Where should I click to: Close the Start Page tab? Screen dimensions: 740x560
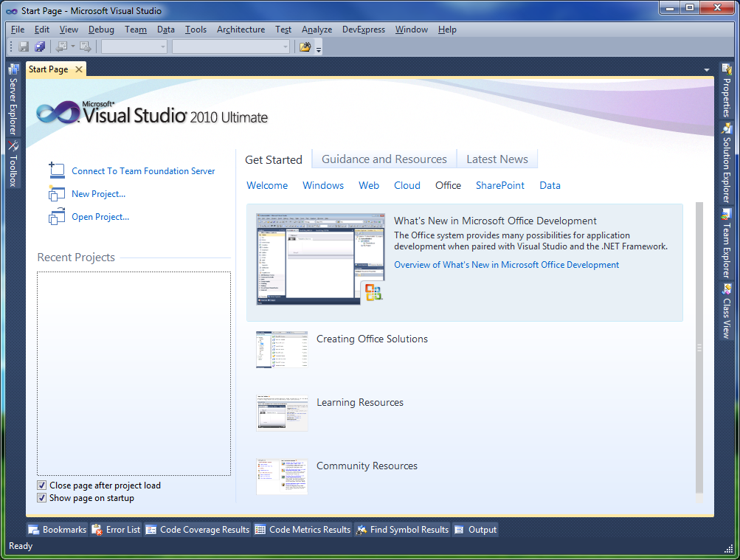(79, 69)
